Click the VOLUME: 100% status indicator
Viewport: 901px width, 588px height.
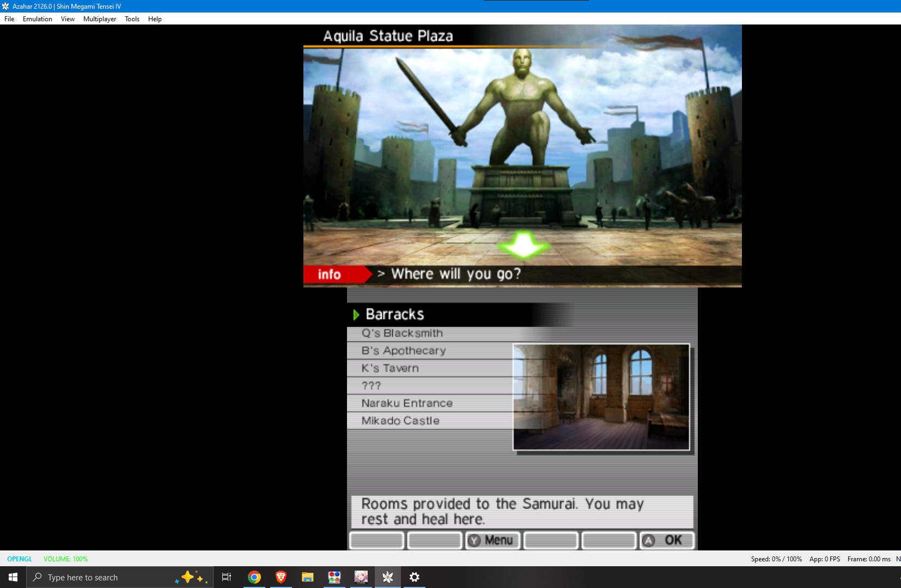click(65, 559)
